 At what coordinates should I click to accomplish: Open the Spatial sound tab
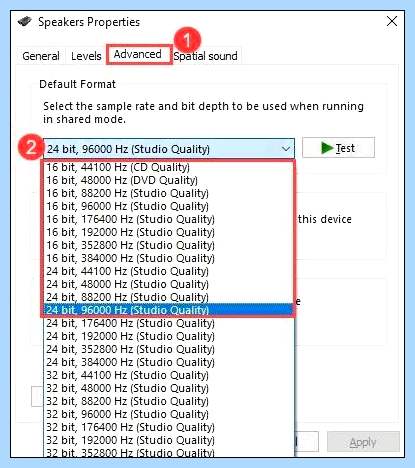tap(205, 56)
